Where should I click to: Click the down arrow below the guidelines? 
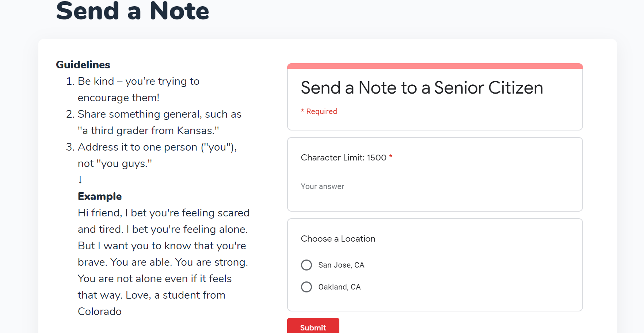tap(80, 180)
